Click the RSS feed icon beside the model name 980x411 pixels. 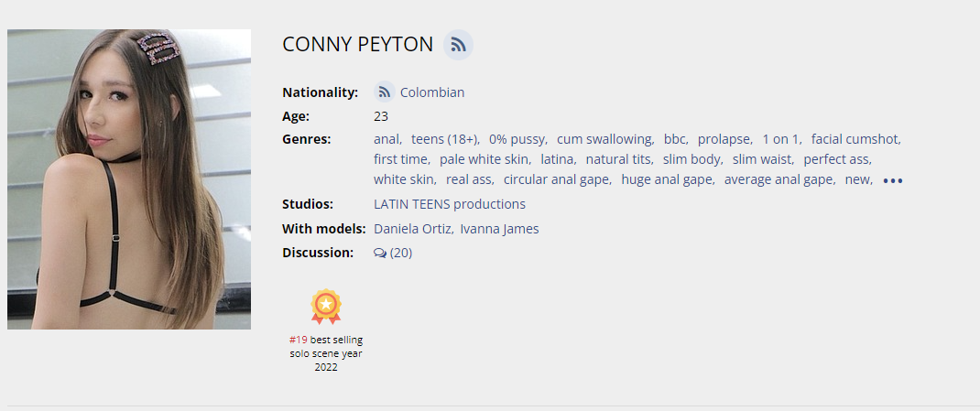point(458,45)
